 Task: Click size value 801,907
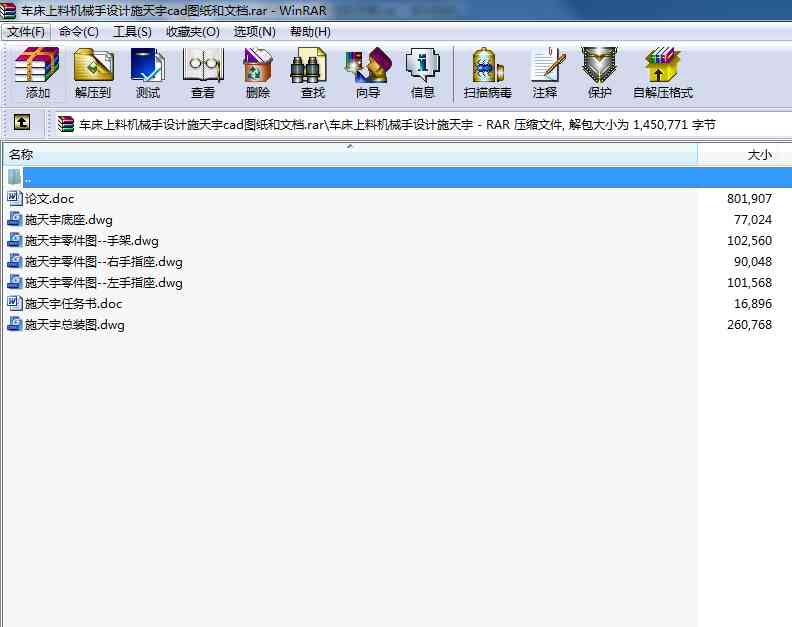coord(749,199)
